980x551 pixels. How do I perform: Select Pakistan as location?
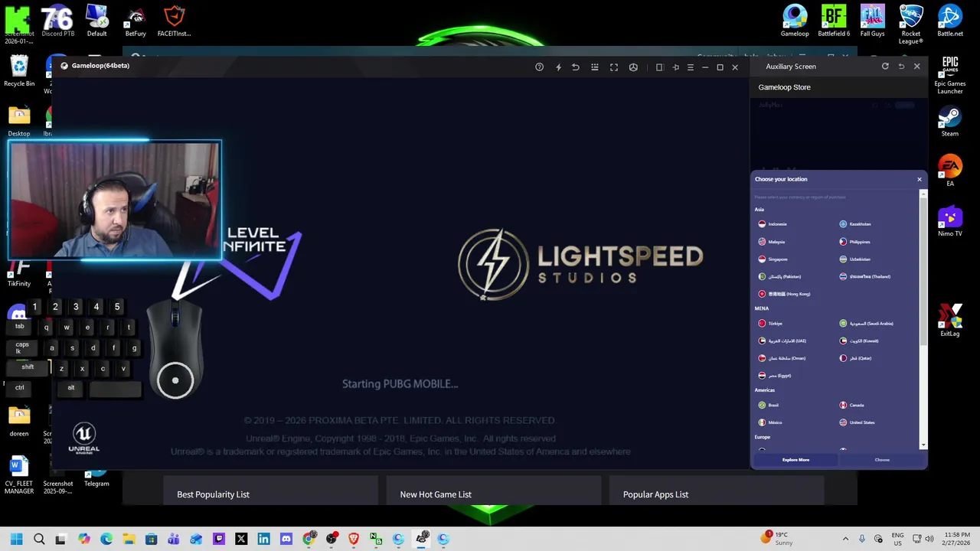[779, 276]
